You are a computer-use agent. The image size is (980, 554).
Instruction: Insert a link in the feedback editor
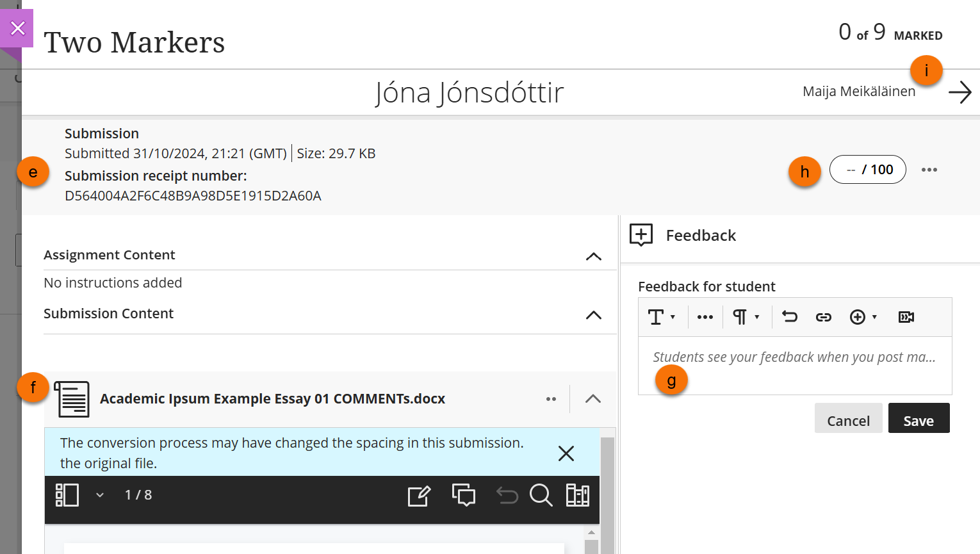pos(823,316)
